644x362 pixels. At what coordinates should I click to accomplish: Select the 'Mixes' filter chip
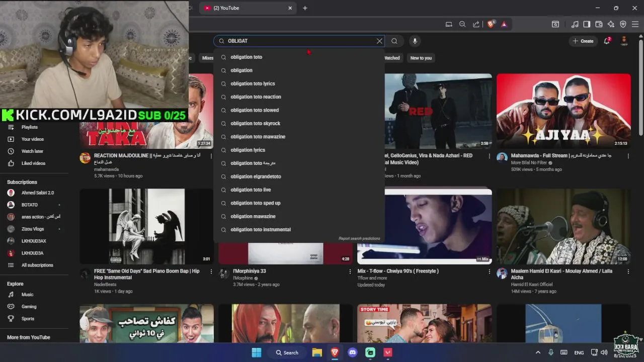(207, 58)
